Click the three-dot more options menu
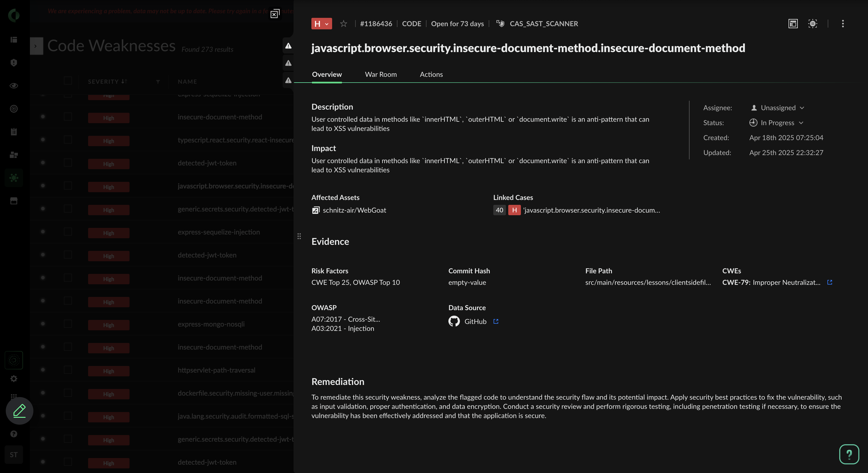868x473 pixels. [x=843, y=24]
